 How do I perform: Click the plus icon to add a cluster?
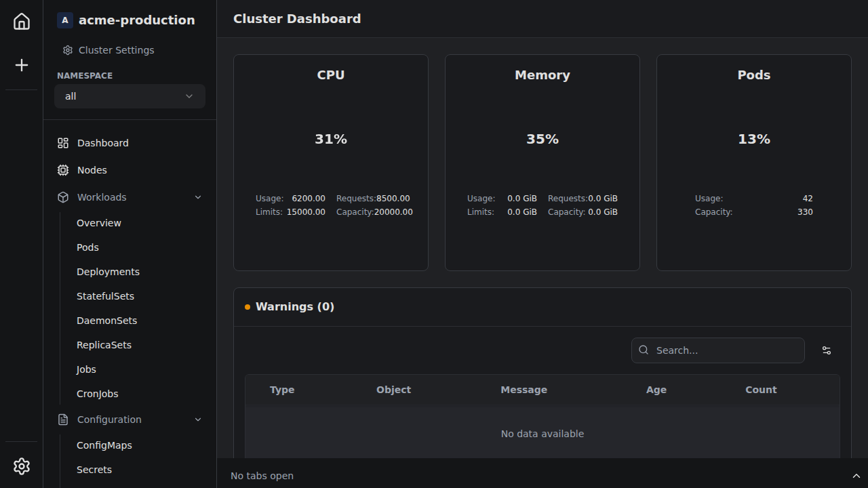pos(21,65)
